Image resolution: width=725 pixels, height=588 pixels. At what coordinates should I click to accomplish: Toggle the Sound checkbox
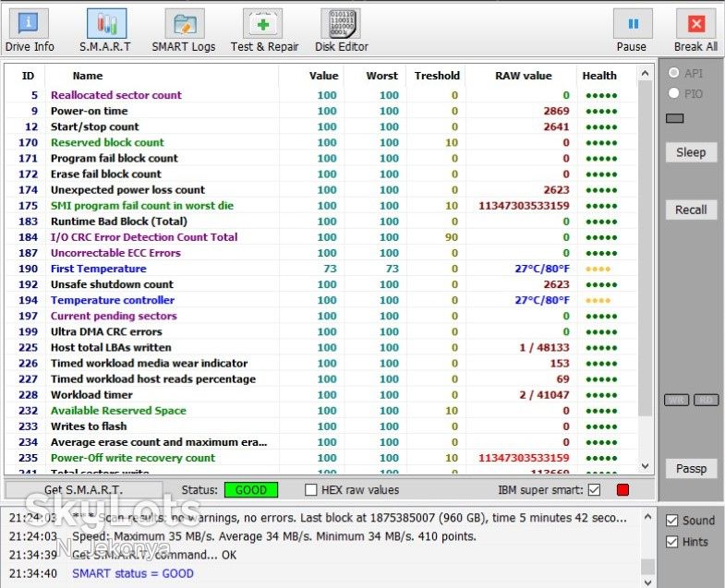point(671,521)
